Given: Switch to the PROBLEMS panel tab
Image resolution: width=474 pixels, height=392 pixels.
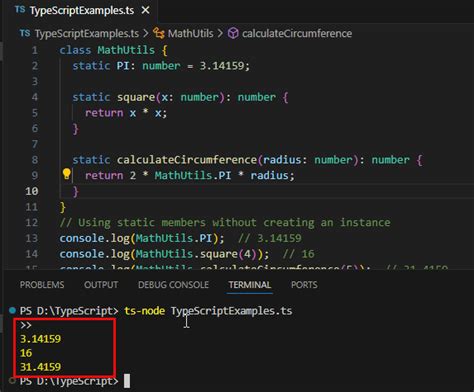Looking at the screenshot, I should [42, 285].
